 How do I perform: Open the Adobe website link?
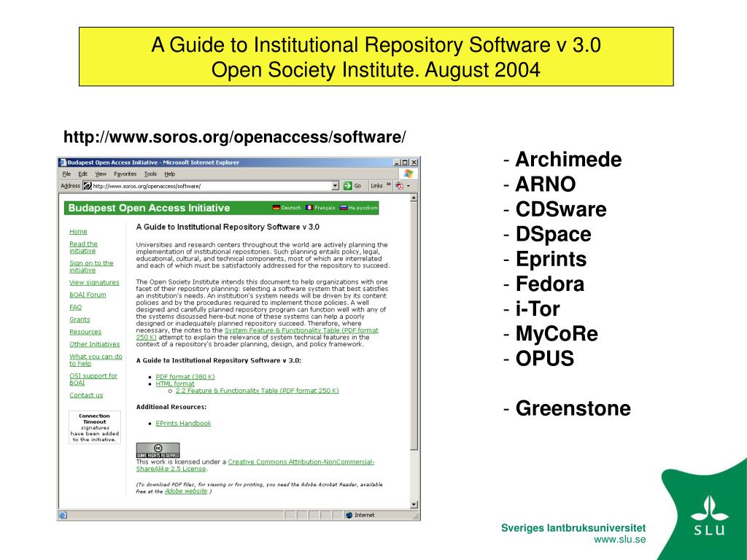point(186,491)
